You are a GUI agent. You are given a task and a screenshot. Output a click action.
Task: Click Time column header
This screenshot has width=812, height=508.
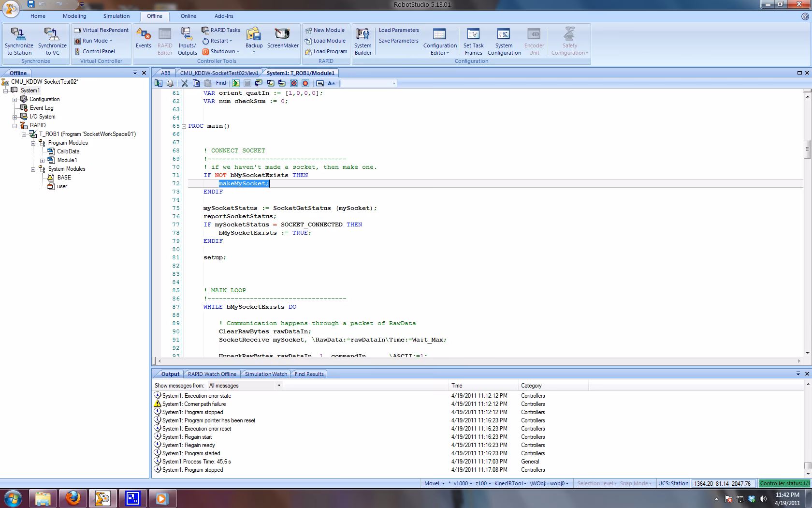pos(483,386)
